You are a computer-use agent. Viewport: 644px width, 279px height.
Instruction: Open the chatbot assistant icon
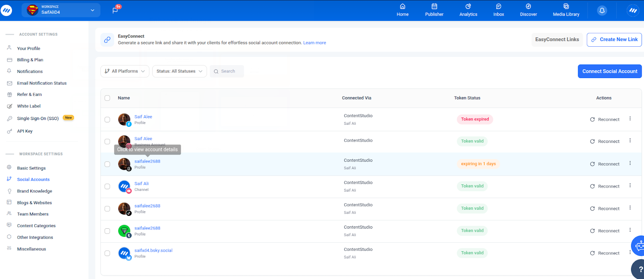pyautogui.click(x=638, y=246)
